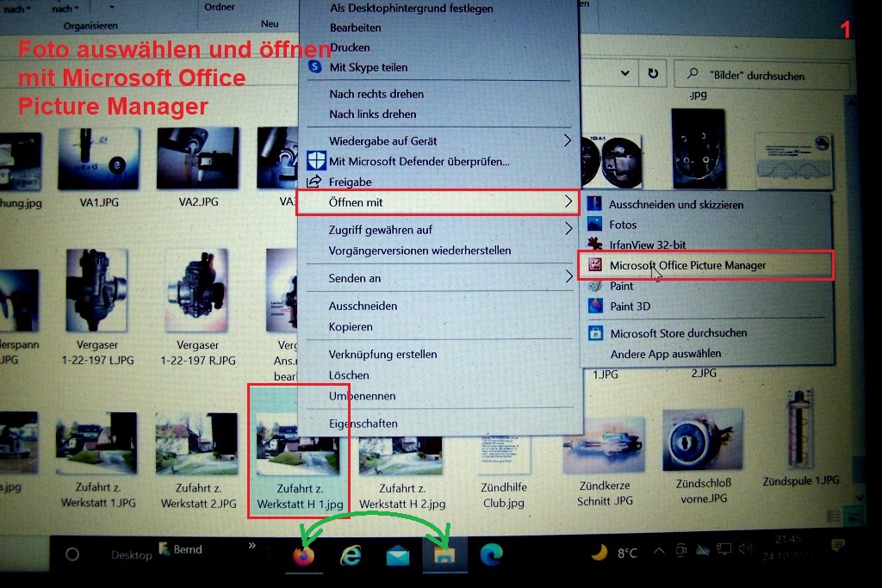Screen dimensions: 882x588
Task: Click the Fotos app icon
Action: point(594,224)
